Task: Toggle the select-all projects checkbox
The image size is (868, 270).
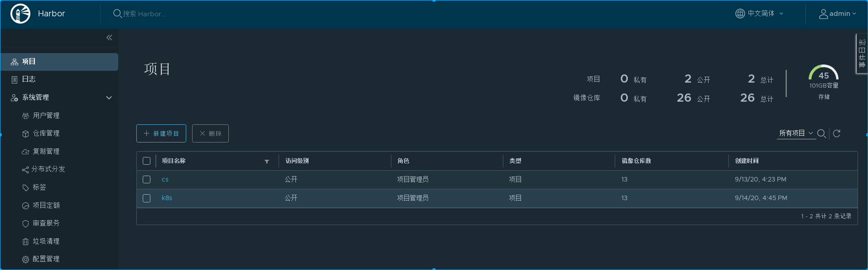Action: click(146, 161)
